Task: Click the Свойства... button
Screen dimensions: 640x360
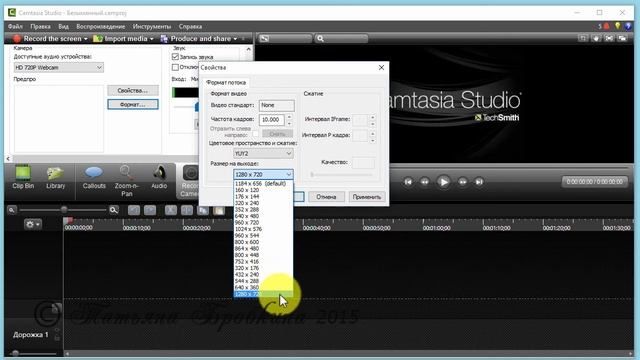Action: 133,90
